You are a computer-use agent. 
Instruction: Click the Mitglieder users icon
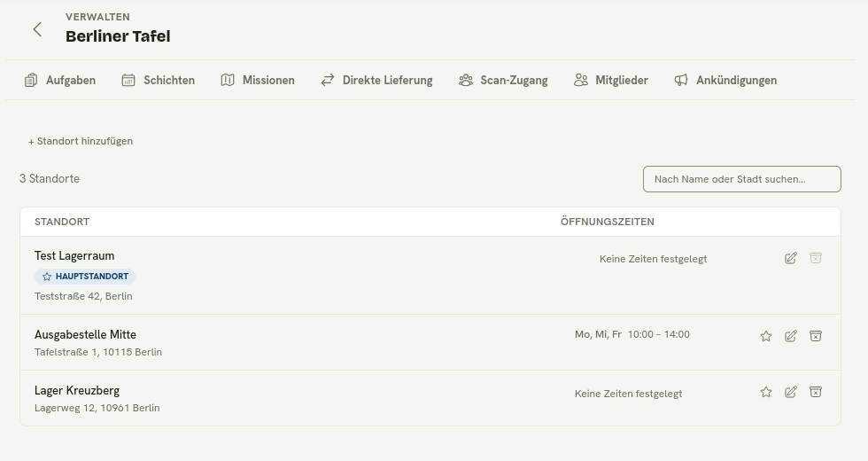pos(581,81)
